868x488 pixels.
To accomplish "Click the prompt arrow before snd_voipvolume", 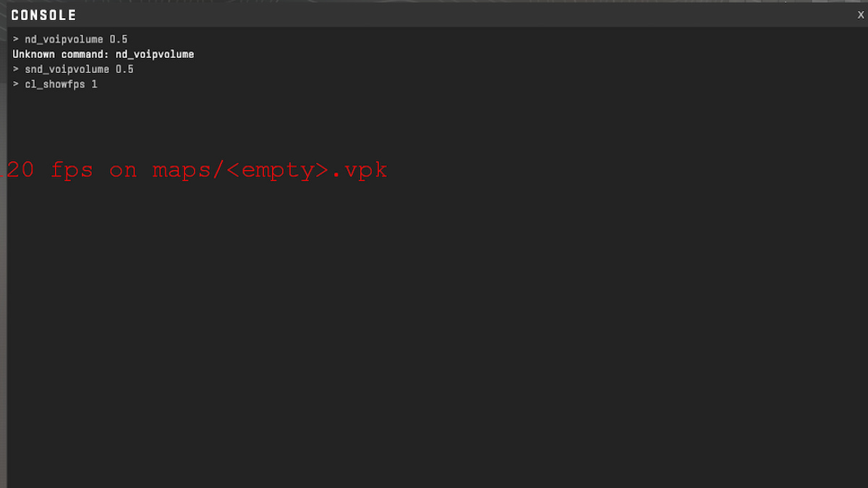I will (16, 69).
